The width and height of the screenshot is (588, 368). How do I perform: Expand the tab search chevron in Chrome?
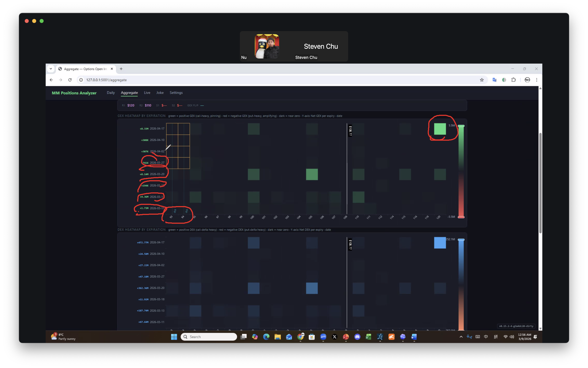pos(51,69)
